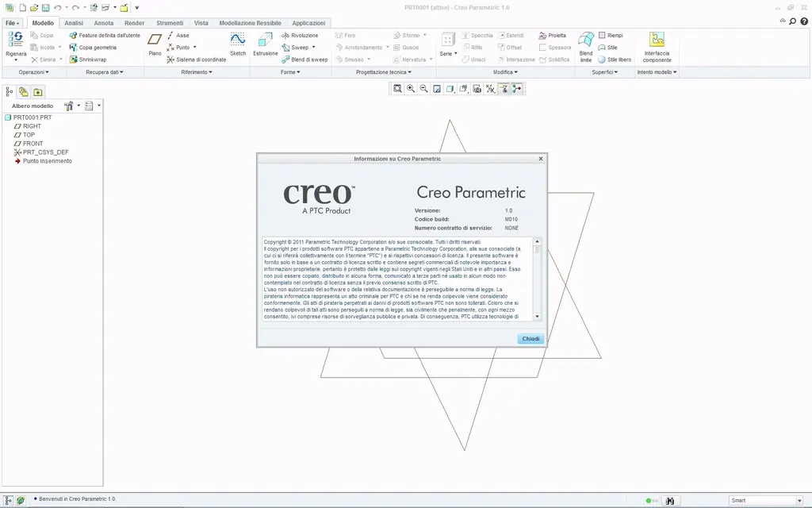Image resolution: width=812 pixels, height=508 pixels.
Task: Show the model tree tab icon
Action: click(x=10, y=92)
